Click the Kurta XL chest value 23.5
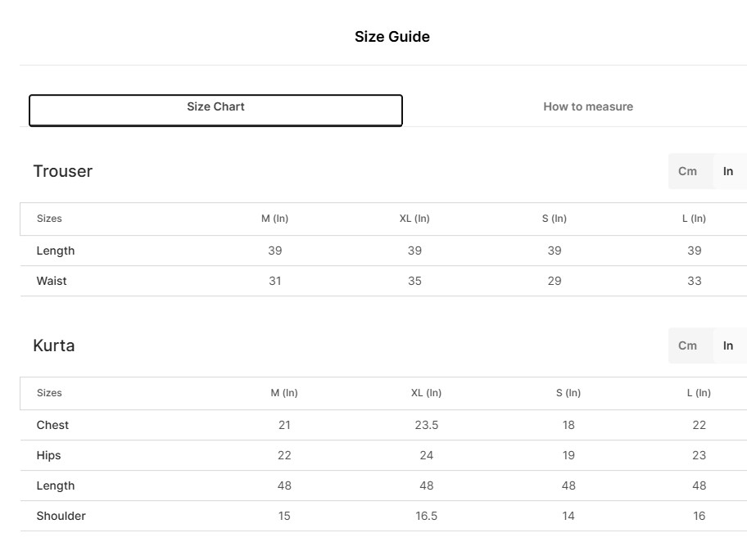Image resolution: width=747 pixels, height=560 pixels. click(x=426, y=425)
